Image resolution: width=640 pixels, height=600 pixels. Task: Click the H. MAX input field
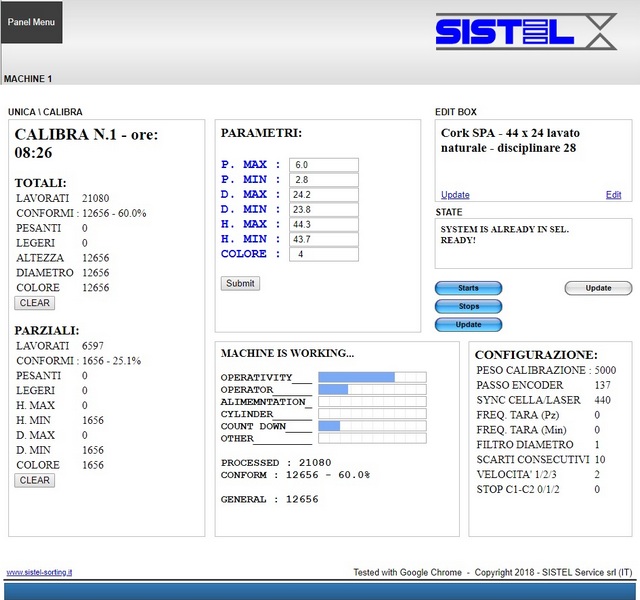tap(324, 224)
